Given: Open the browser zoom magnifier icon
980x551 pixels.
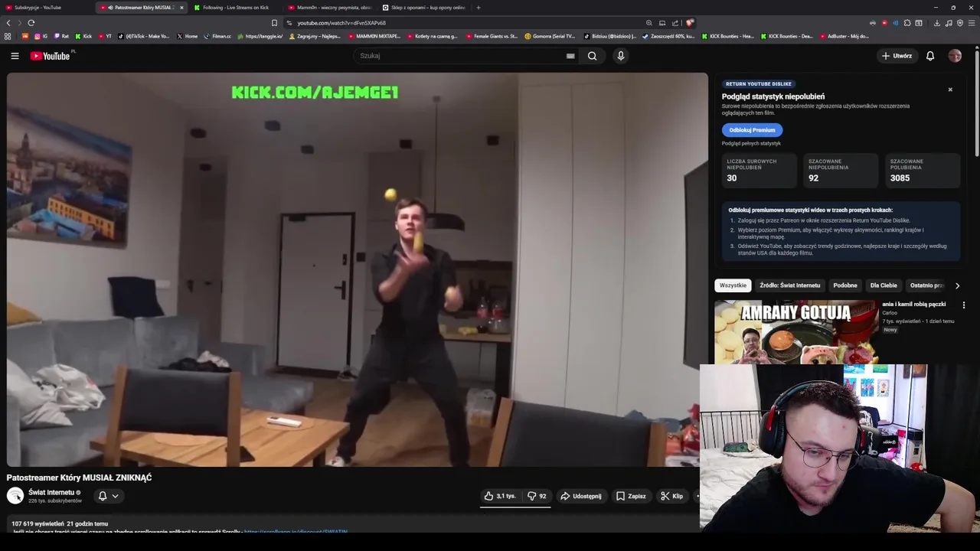Looking at the screenshot, I should (649, 23).
